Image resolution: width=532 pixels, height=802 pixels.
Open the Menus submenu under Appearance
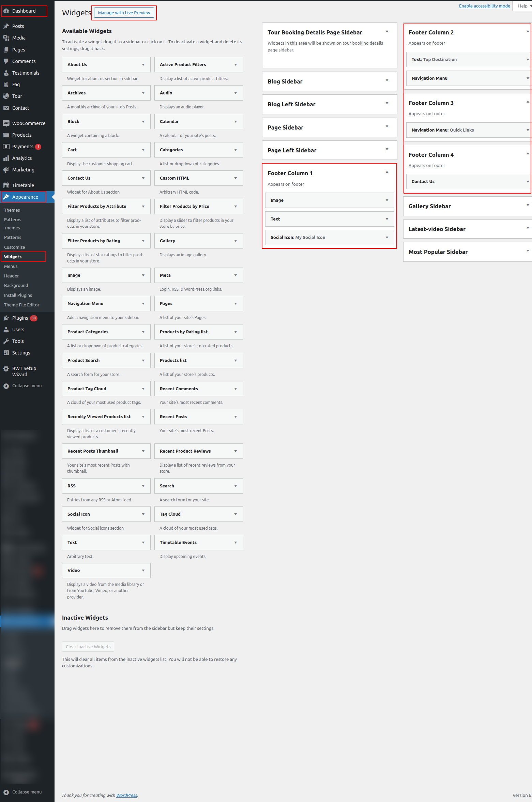pyautogui.click(x=11, y=267)
